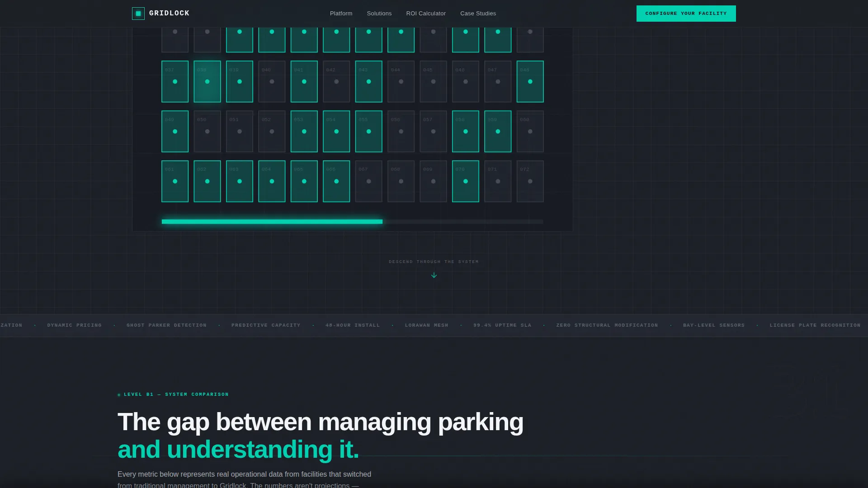This screenshot has width=868, height=488.
Task: Select occupied parking bay 054
Action: click(336, 131)
